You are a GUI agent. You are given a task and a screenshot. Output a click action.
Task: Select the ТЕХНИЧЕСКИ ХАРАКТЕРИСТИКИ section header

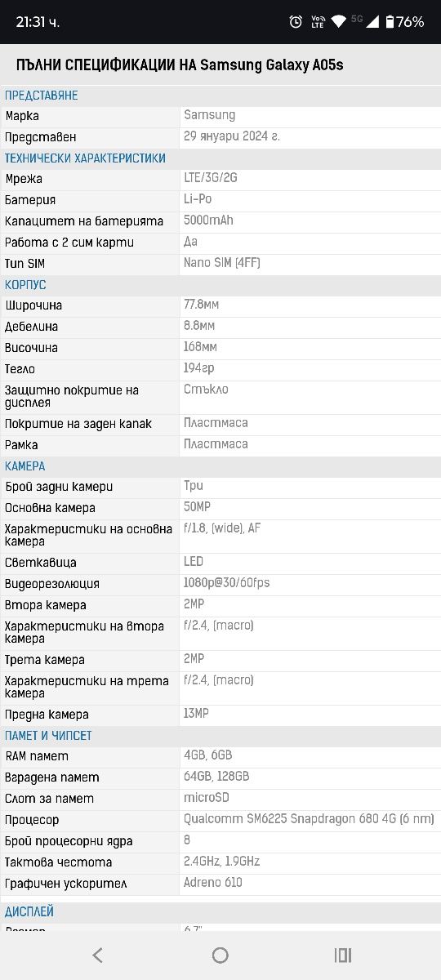(85, 158)
